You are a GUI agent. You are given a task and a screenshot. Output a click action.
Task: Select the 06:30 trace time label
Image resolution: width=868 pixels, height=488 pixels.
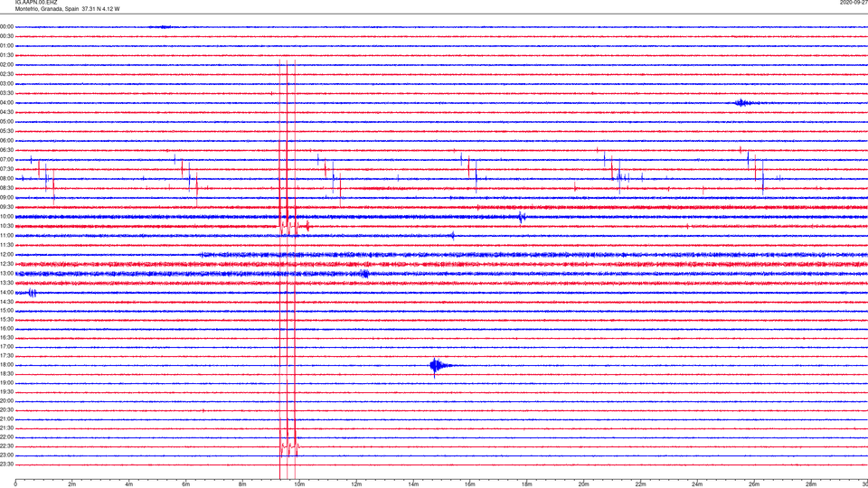6,150
